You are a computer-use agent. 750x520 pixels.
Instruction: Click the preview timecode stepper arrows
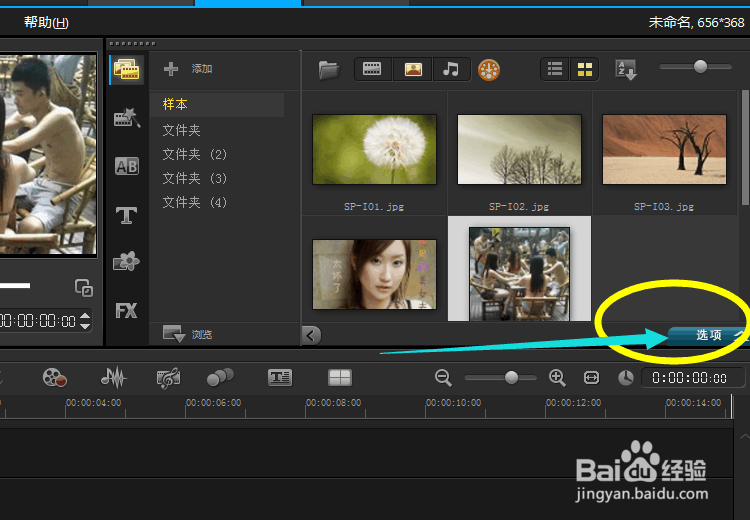point(85,321)
